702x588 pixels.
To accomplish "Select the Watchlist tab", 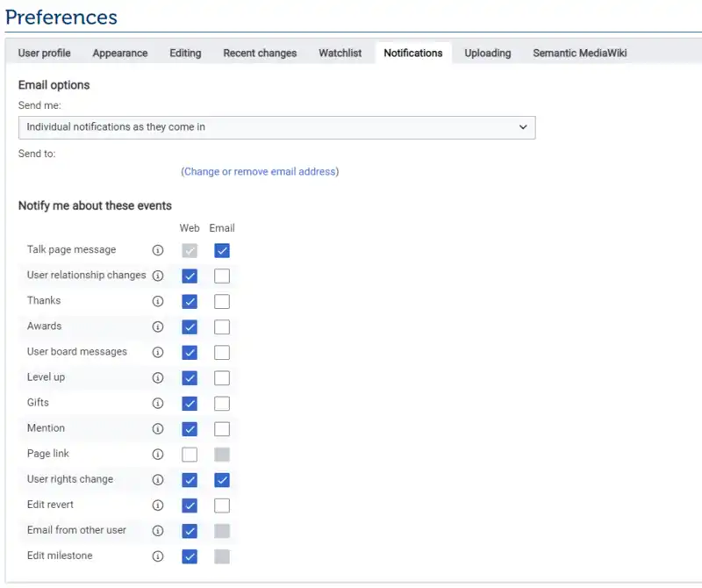I will [340, 53].
